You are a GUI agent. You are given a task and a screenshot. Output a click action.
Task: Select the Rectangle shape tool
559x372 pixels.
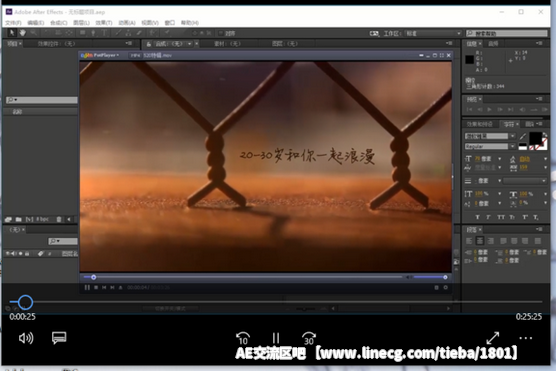click(82, 33)
